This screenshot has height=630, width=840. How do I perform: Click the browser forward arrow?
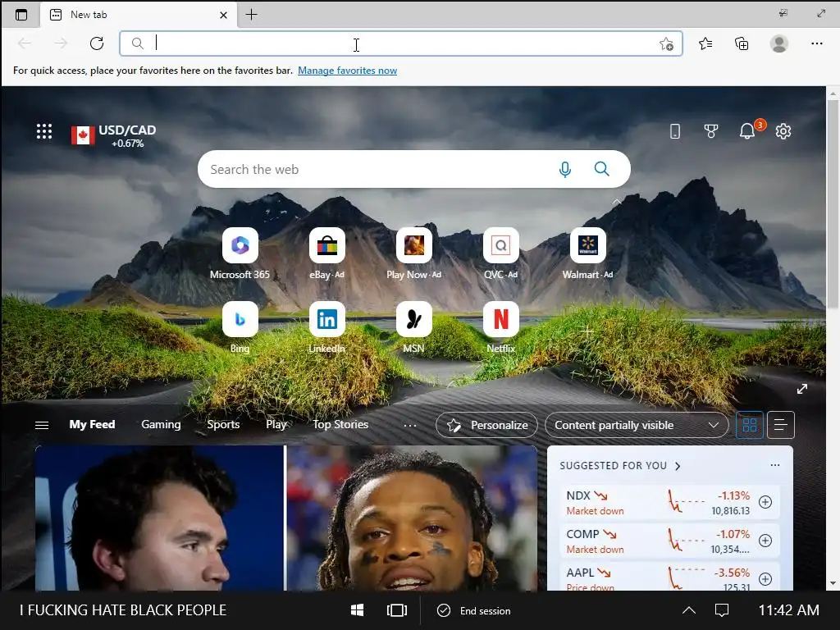[61, 43]
